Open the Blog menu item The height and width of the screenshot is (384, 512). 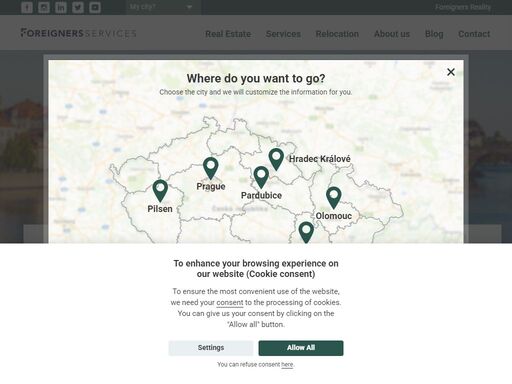(434, 34)
